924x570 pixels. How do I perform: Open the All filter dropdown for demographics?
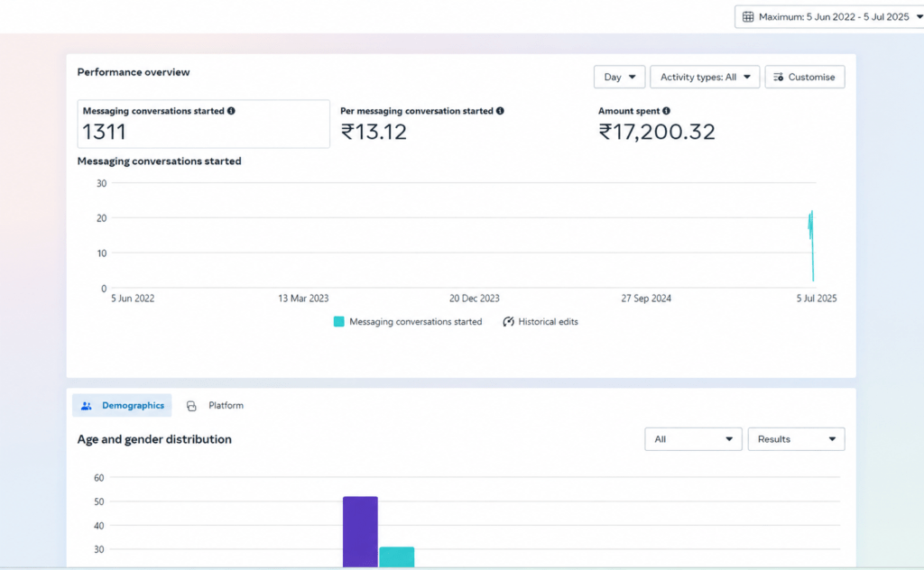(693, 439)
